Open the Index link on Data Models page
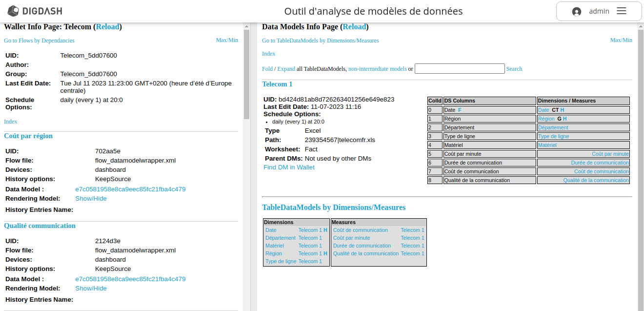Image resolution: width=644 pixels, height=311 pixels. click(x=268, y=54)
